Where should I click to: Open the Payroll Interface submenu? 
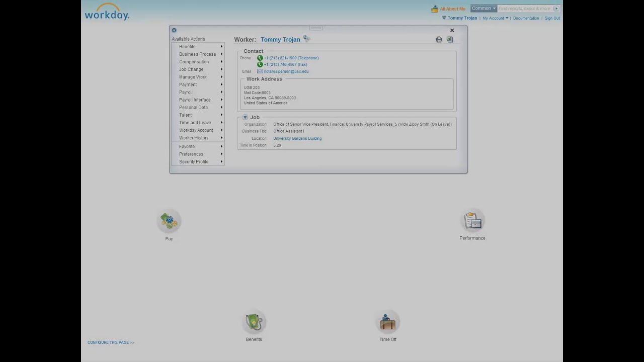(198, 100)
